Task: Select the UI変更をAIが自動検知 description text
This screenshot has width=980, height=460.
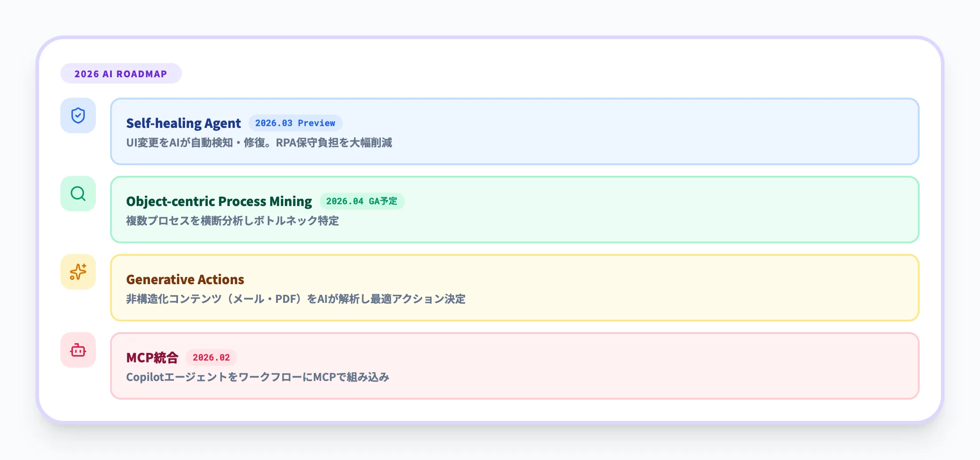Action: 259,143
